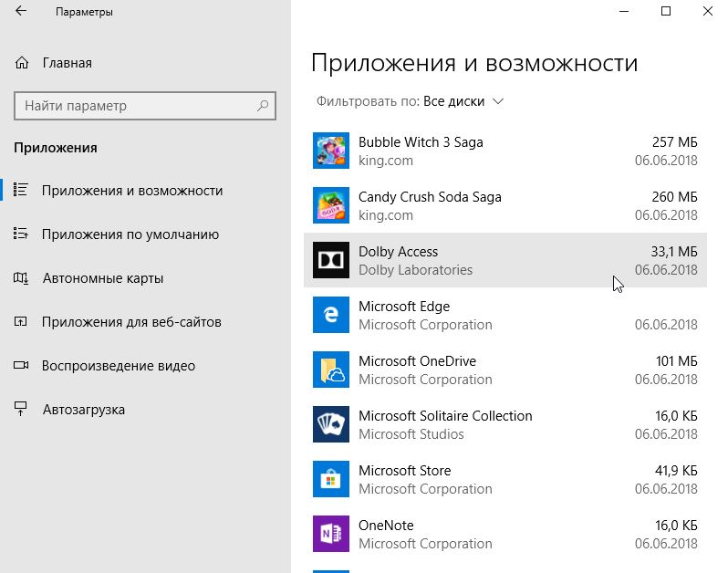Click the 101 МБ size value
The image size is (728, 573).
click(x=677, y=361)
